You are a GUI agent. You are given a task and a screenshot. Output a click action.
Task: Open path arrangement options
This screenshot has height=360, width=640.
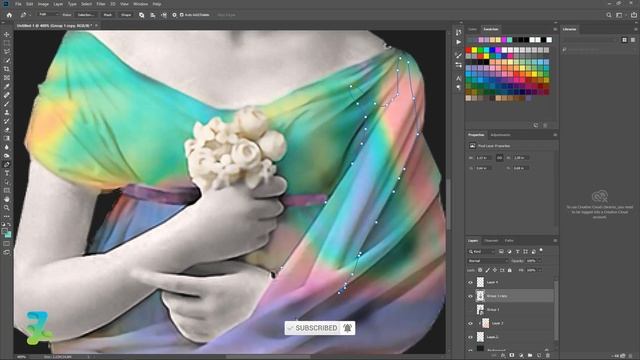[164, 15]
